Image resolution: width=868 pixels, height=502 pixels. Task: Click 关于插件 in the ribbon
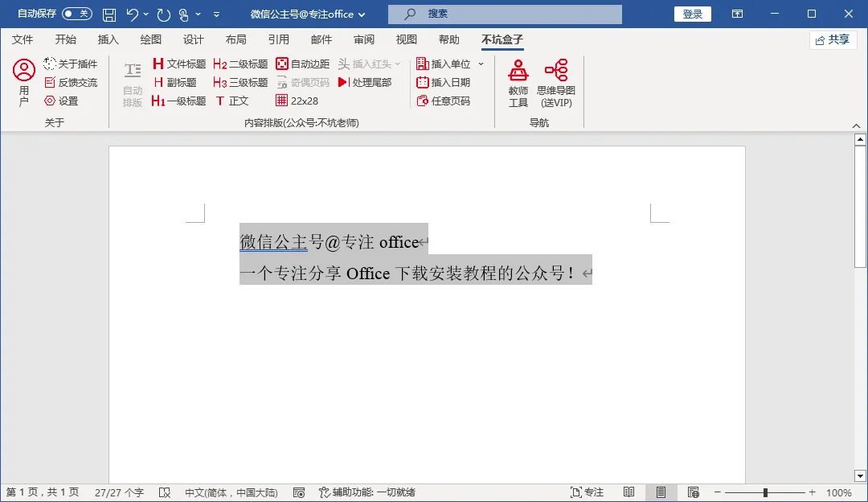click(x=70, y=64)
